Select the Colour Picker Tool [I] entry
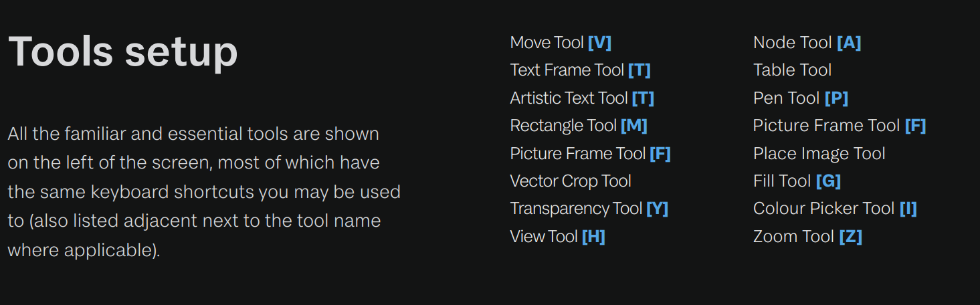This screenshot has width=980, height=305. point(835,209)
